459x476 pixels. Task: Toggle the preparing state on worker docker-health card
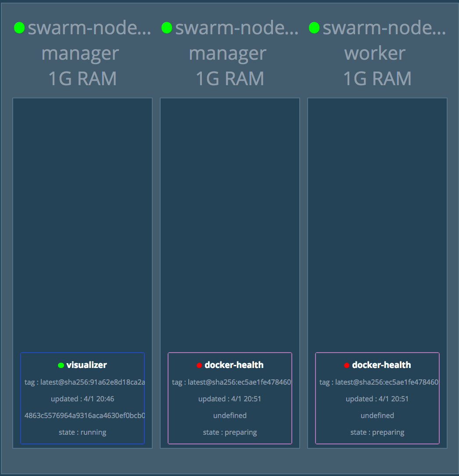[x=377, y=432]
